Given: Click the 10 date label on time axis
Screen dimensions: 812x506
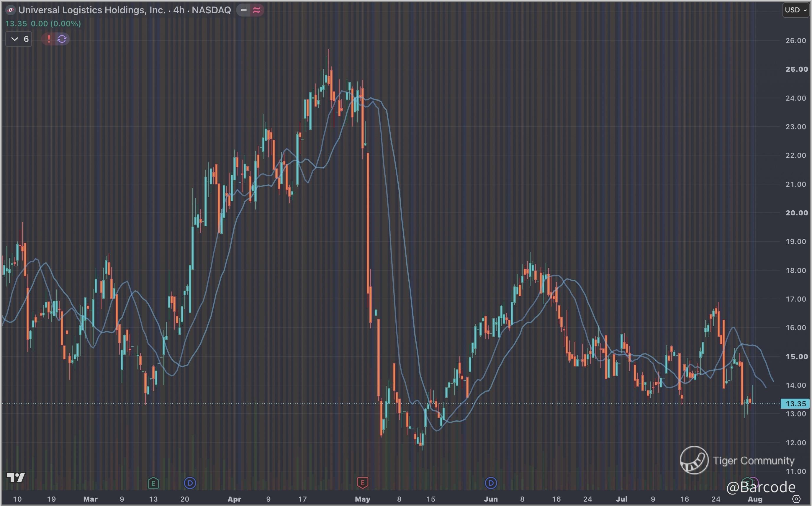Looking at the screenshot, I should point(17,499).
